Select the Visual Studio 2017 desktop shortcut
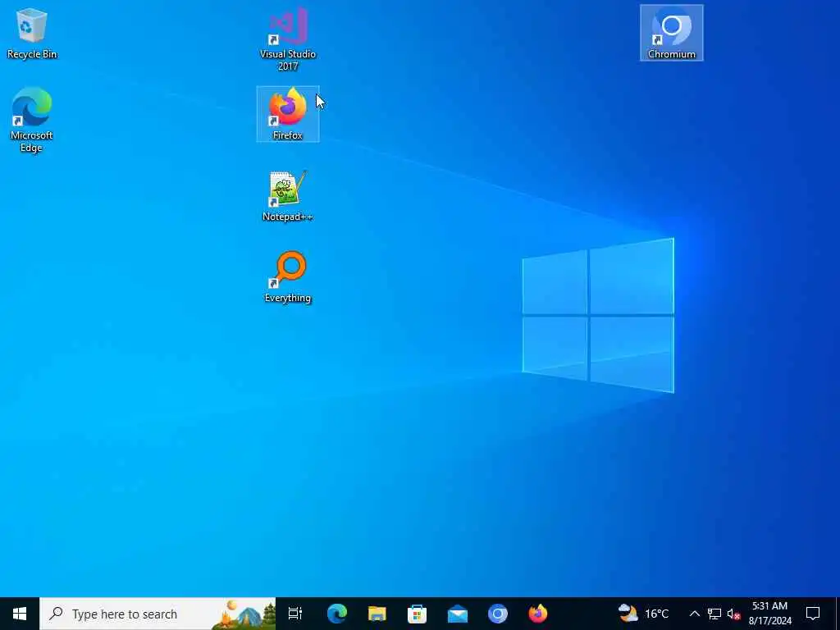Image resolution: width=840 pixels, height=630 pixels. [x=288, y=39]
